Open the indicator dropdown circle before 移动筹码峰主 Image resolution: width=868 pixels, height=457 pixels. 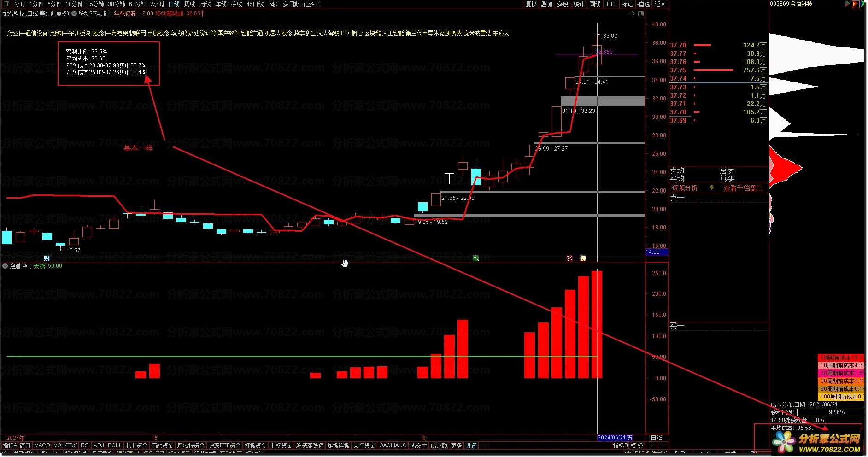pos(74,13)
